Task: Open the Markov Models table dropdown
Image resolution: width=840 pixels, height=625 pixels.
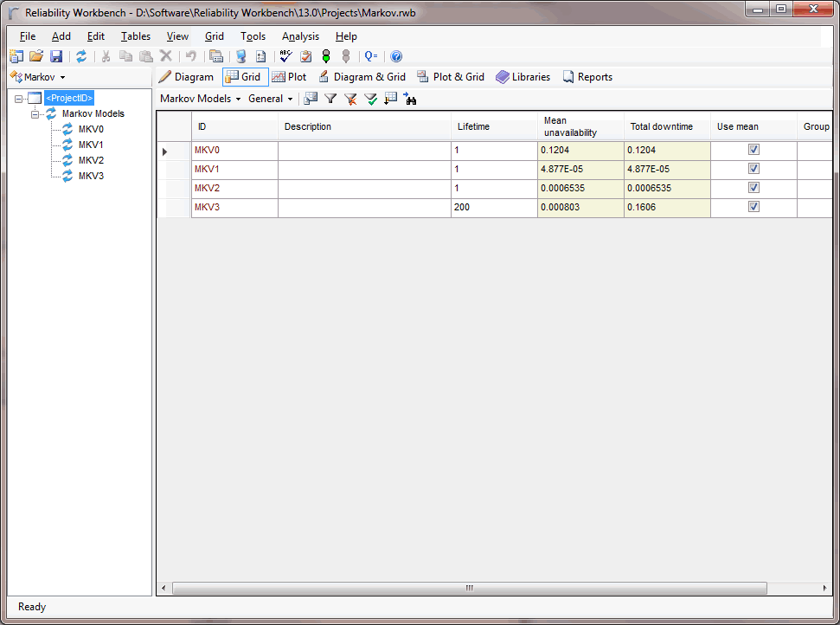Action: click(200, 99)
